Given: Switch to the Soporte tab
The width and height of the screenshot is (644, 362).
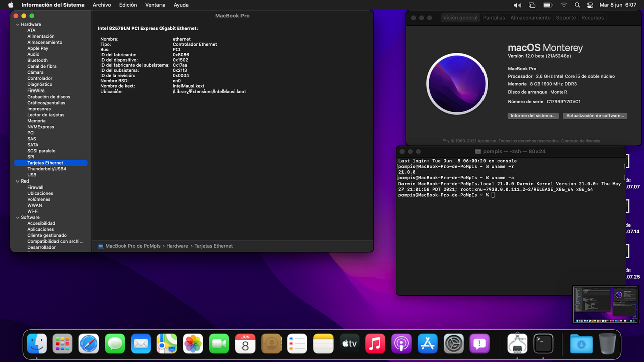Looking at the screenshot, I should point(566,18).
